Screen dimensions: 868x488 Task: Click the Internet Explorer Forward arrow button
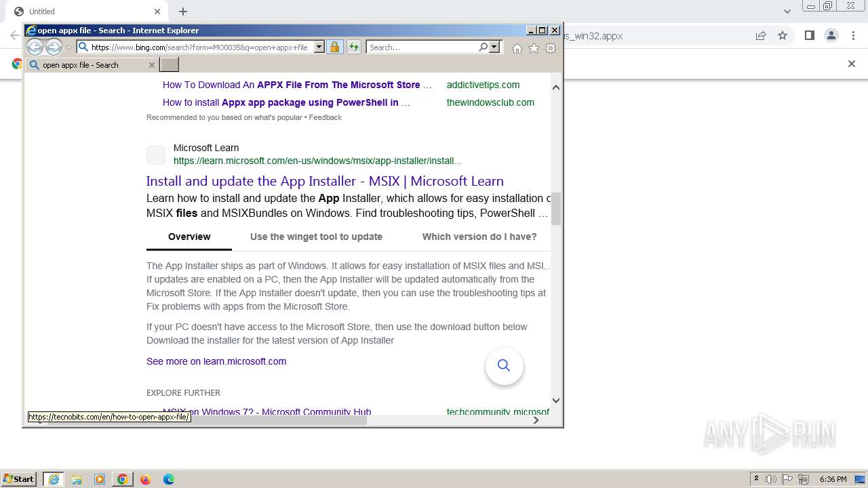coord(54,47)
